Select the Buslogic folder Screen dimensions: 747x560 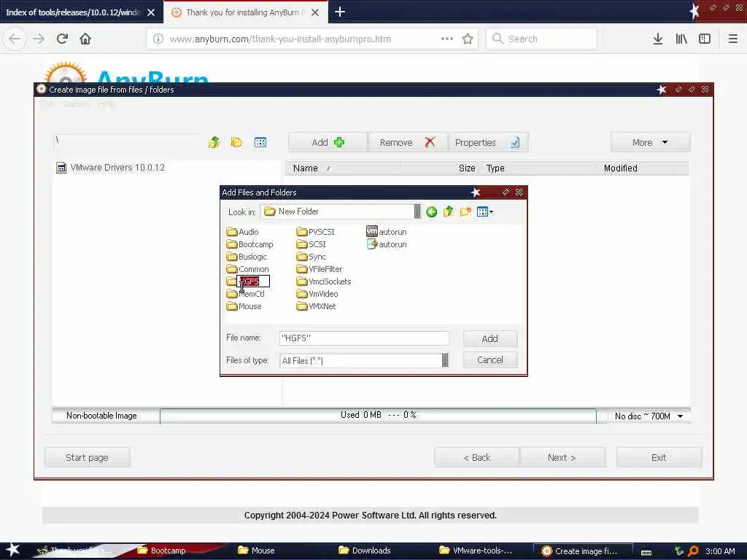(x=247, y=257)
